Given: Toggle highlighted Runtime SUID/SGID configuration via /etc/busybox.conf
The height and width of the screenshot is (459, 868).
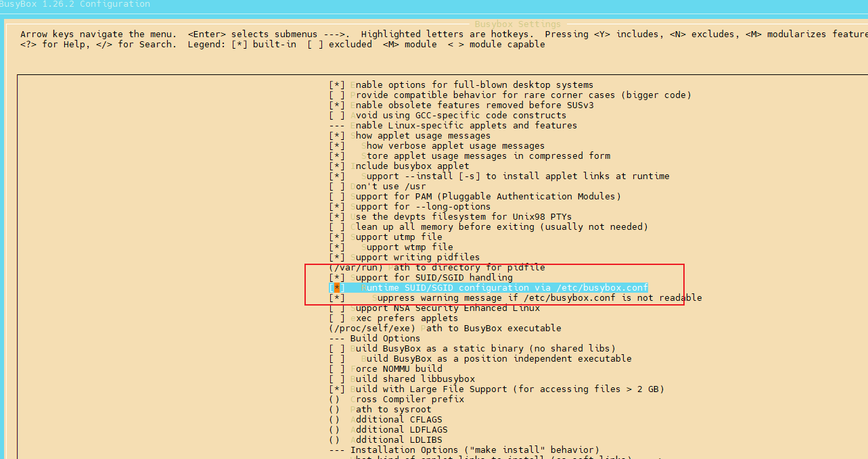Looking at the screenshot, I should coord(488,287).
